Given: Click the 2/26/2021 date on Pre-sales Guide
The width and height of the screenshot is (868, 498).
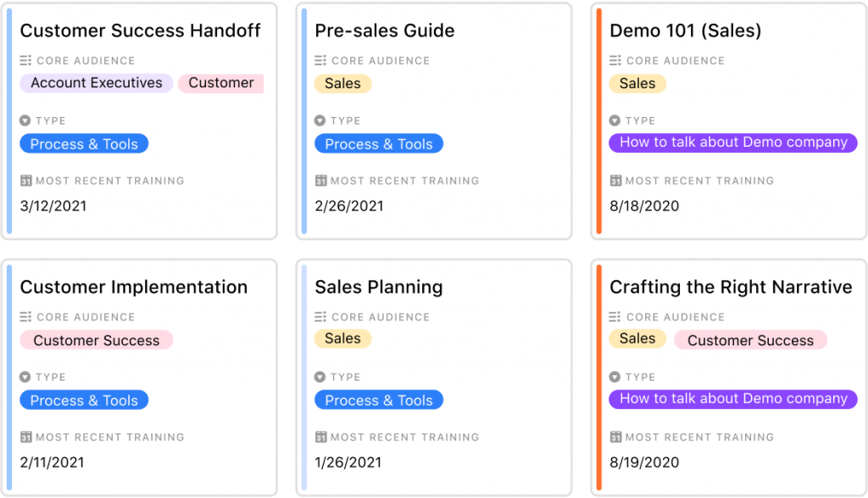Looking at the screenshot, I should (349, 206).
